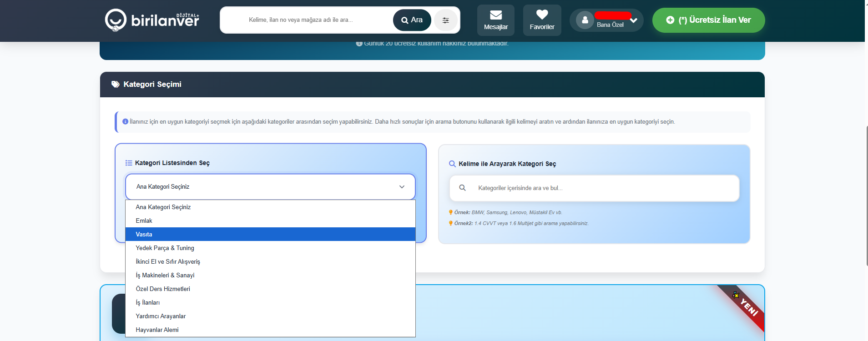
Task: Choose Hayvanlar Alemi category option
Action: [270, 330]
